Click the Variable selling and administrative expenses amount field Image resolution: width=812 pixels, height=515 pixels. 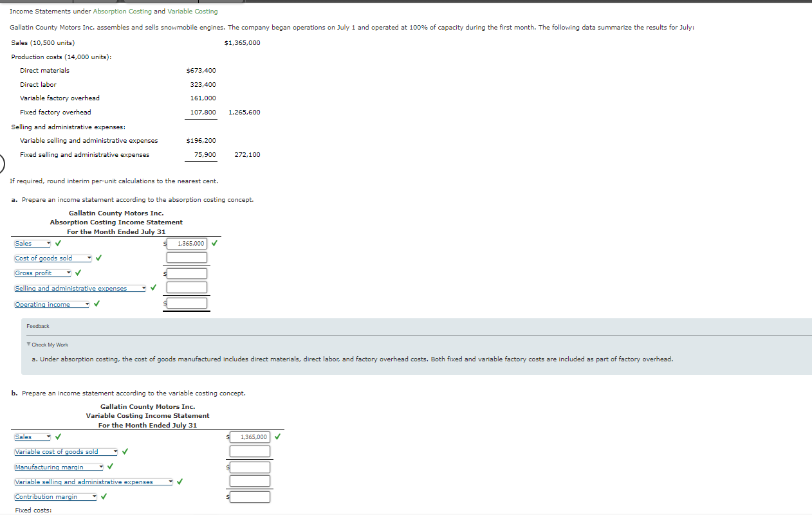coord(250,481)
